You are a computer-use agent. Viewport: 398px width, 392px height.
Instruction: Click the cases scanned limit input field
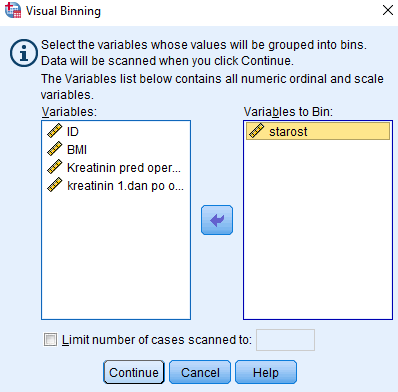coord(285,340)
